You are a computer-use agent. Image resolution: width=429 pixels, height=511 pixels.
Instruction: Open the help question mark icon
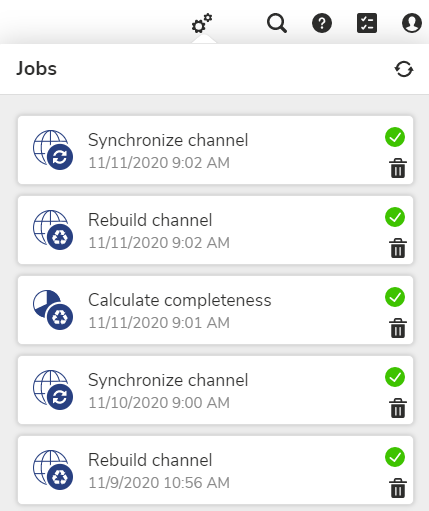(x=322, y=23)
